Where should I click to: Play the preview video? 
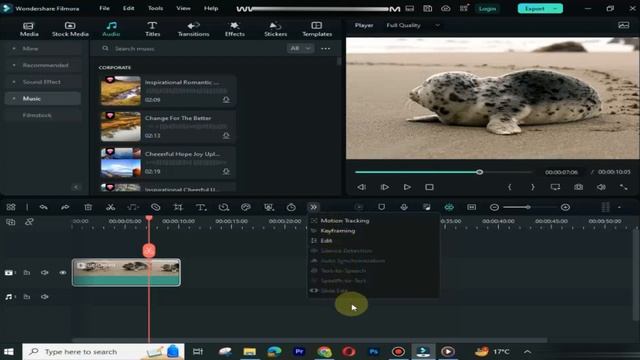407,187
